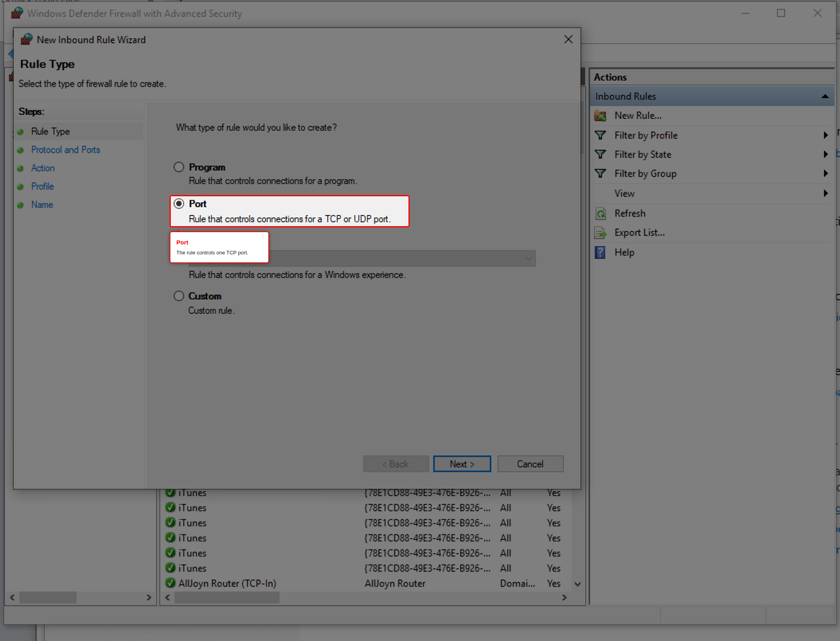This screenshot has width=840, height=641.
Task: Select the AllJoyn Router (TCP-In) rule row
Action: (368, 583)
